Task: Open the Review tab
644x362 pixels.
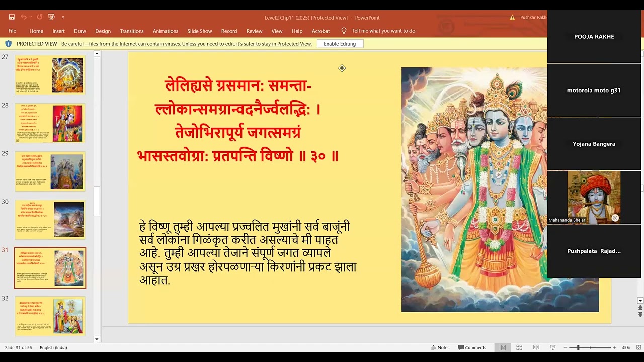Action: coord(254,31)
